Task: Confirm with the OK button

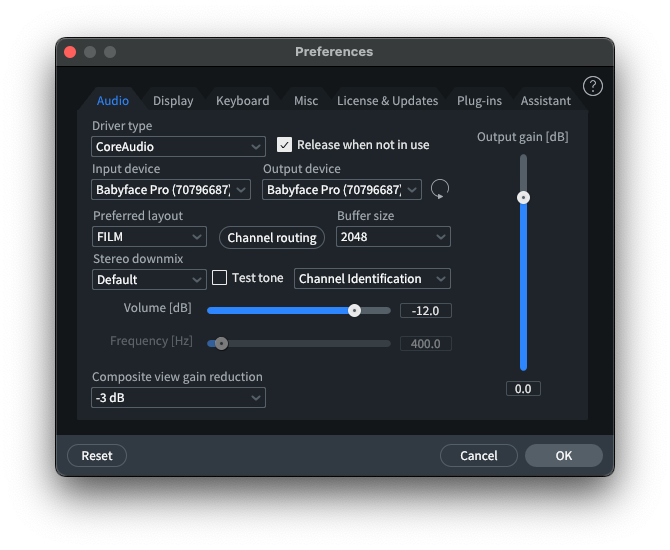Action: point(564,456)
